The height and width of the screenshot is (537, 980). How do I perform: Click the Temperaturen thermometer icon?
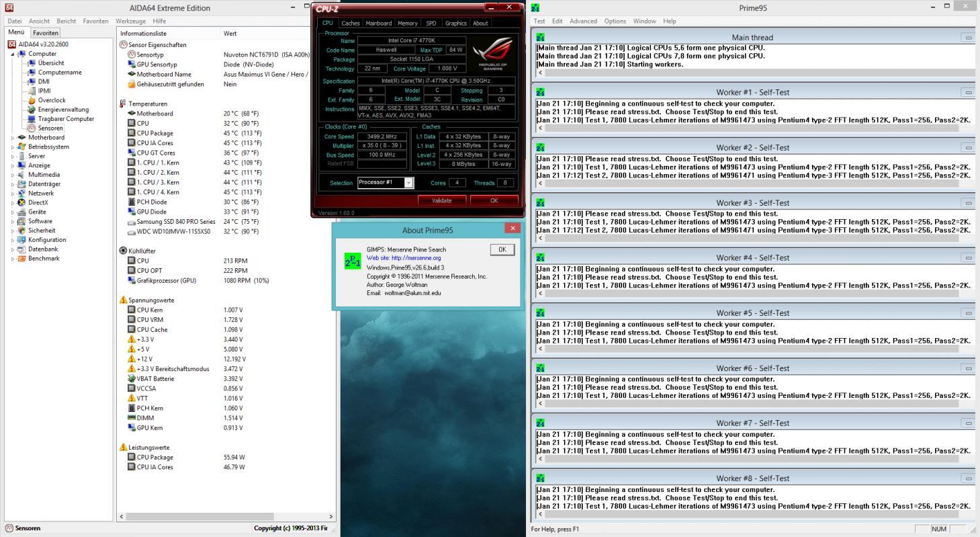point(123,104)
